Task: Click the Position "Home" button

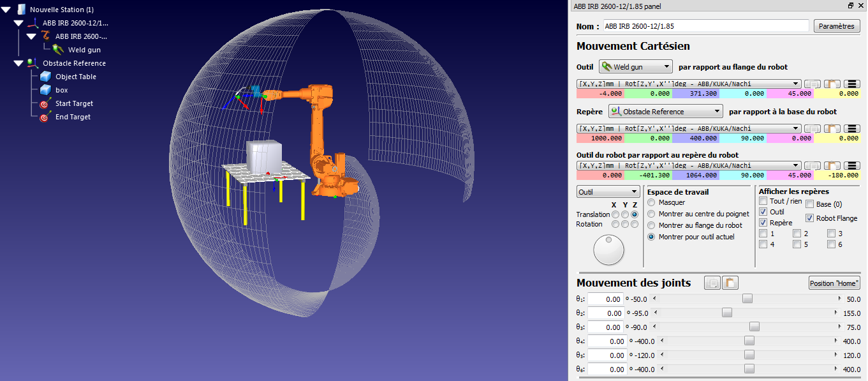Action: coord(834,283)
